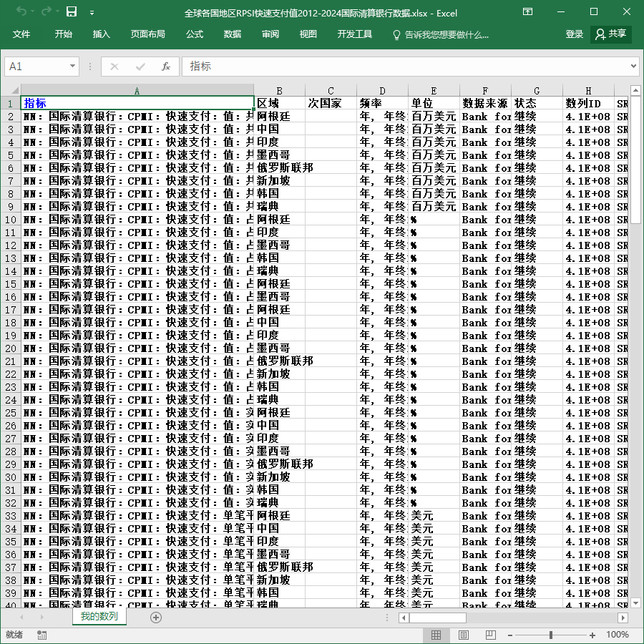Click the 共享 share button
The image size is (644, 644).
[611, 34]
